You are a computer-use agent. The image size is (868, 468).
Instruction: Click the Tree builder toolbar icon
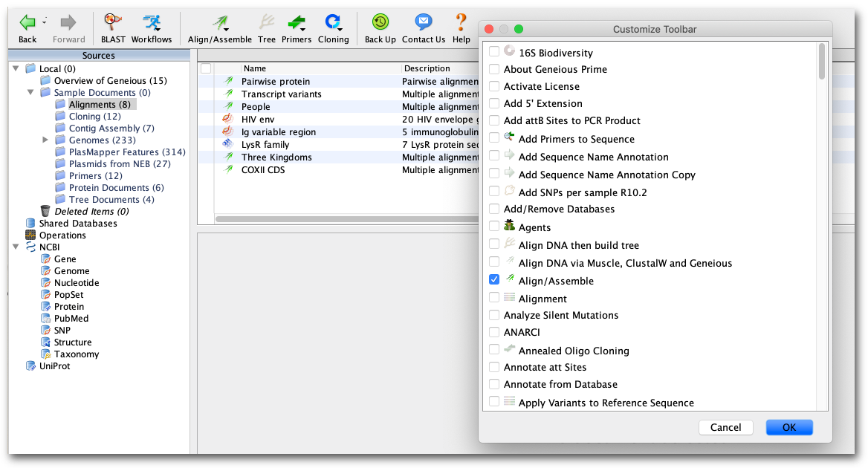coord(266,22)
